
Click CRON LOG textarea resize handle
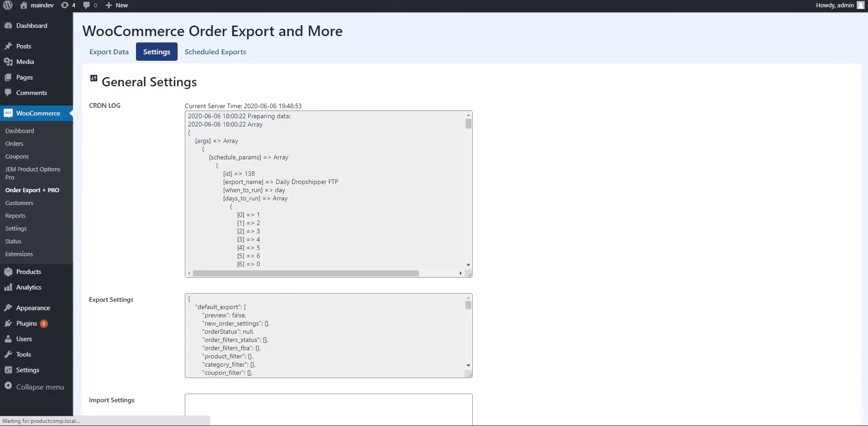point(469,274)
